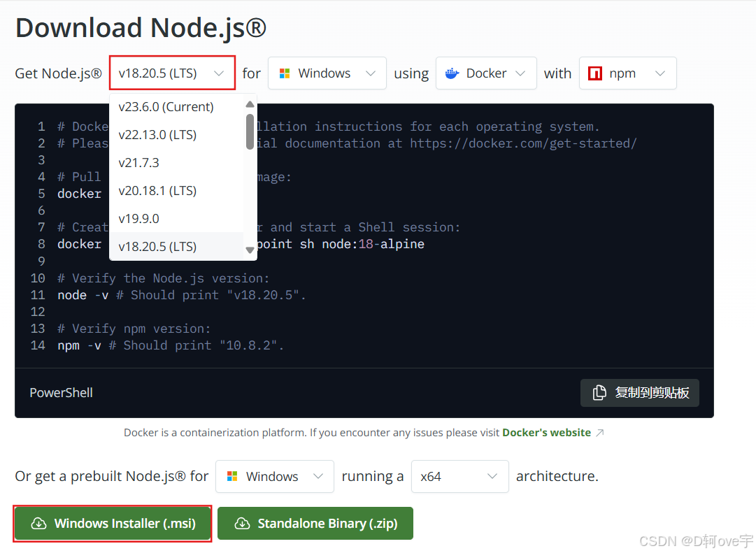
Task: Download the Standalone Binary (.zip)
Action: 315,523
